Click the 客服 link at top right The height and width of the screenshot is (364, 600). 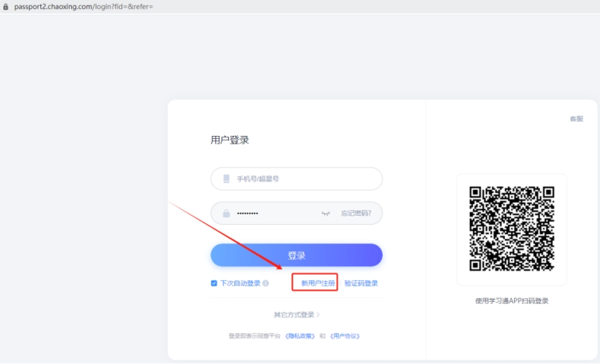coord(576,119)
